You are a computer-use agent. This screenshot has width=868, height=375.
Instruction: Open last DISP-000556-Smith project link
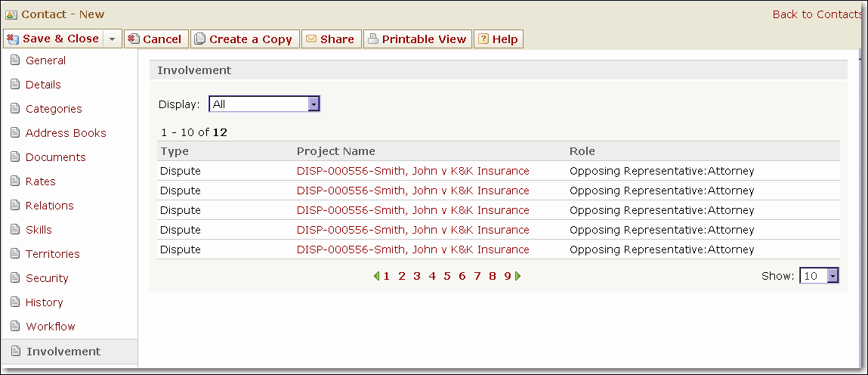click(413, 249)
